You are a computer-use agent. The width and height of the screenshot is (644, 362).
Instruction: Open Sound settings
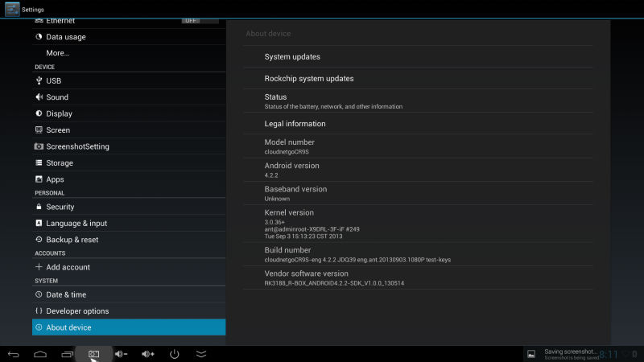tap(129, 97)
